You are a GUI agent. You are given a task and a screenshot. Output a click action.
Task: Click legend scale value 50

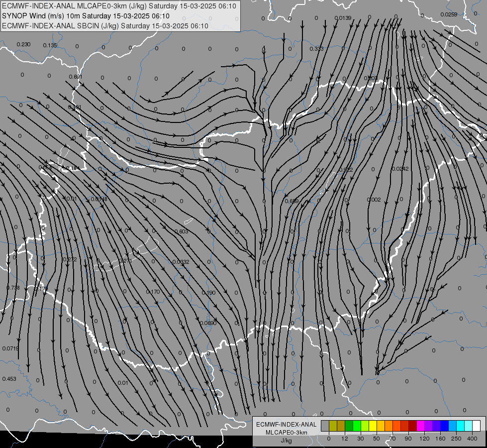[x=377, y=439]
